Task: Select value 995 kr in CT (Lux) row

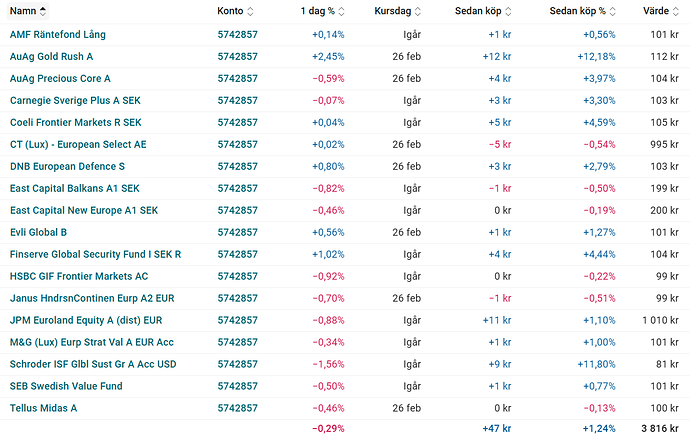Action: click(664, 144)
